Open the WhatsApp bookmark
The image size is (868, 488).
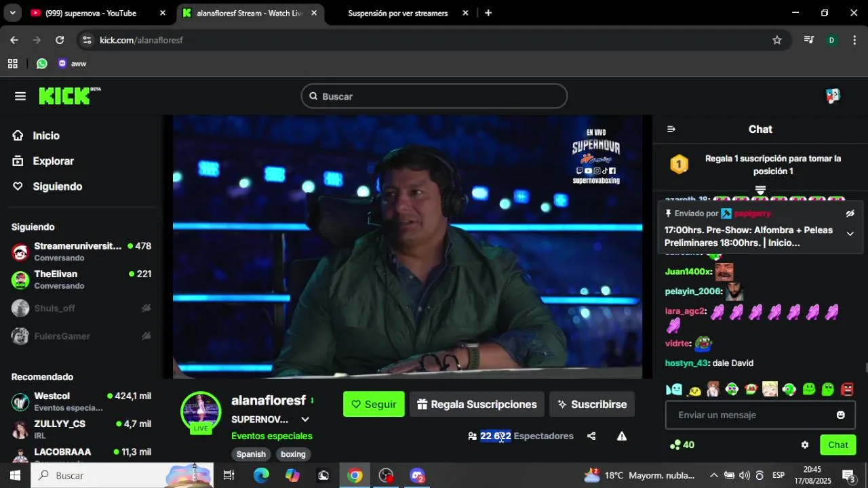pos(42,64)
